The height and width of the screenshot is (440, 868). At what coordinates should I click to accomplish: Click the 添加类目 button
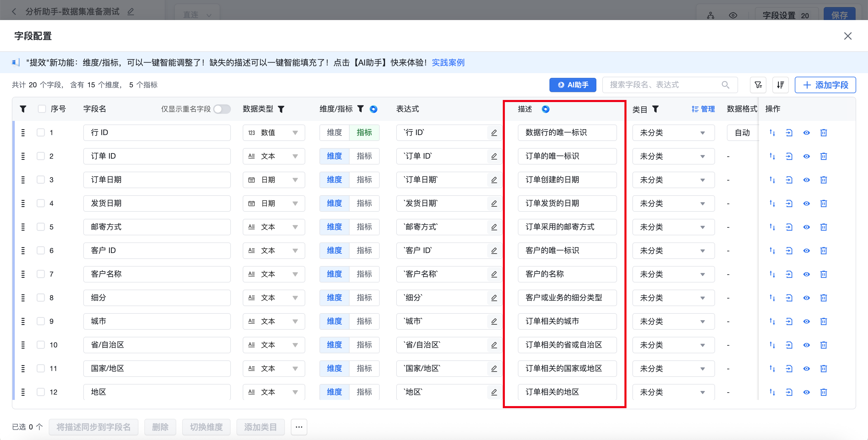[x=260, y=427]
